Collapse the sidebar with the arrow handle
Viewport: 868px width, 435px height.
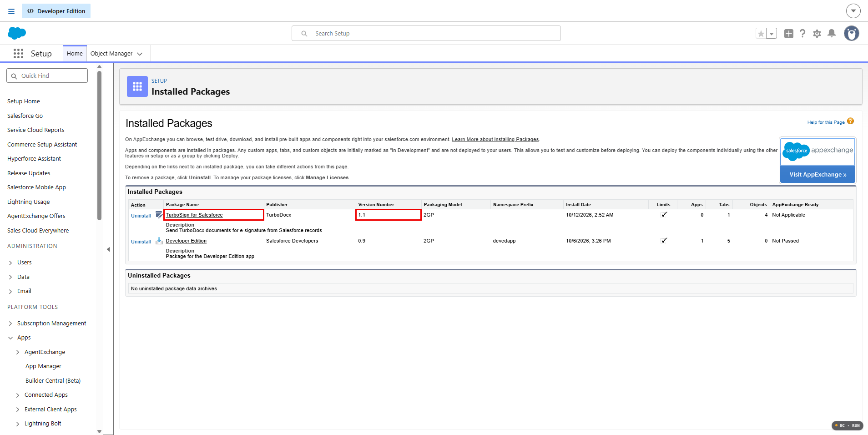[108, 249]
